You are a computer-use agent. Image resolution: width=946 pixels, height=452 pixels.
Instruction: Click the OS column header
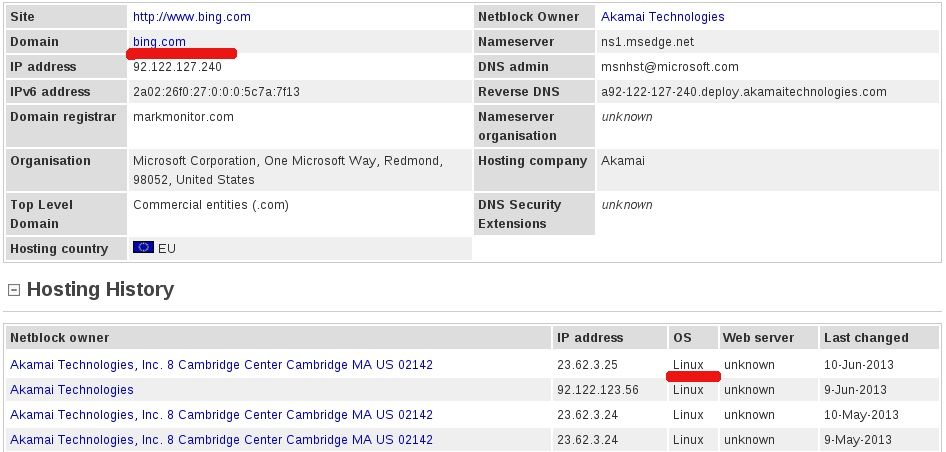tap(682, 338)
